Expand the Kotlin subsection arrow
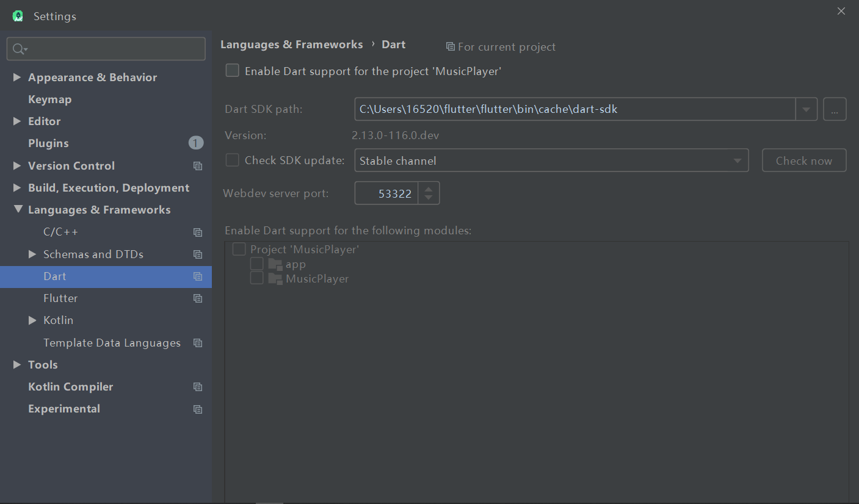Viewport: 859px width, 504px height. [32, 320]
